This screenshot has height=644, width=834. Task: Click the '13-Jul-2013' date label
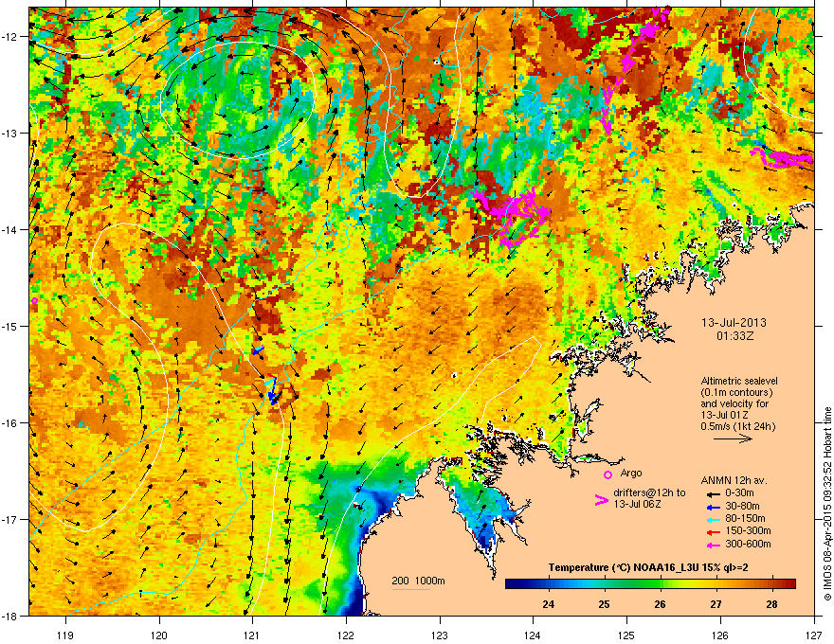pyautogui.click(x=734, y=323)
